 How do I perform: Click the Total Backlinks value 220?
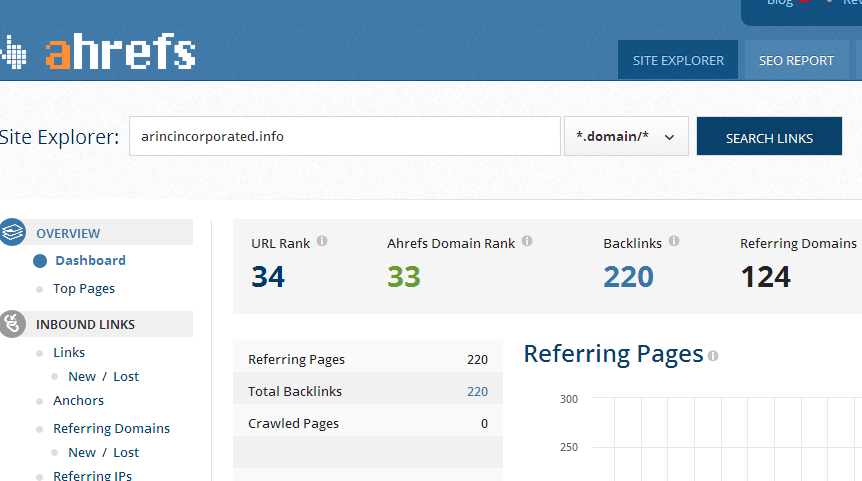pyautogui.click(x=477, y=391)
